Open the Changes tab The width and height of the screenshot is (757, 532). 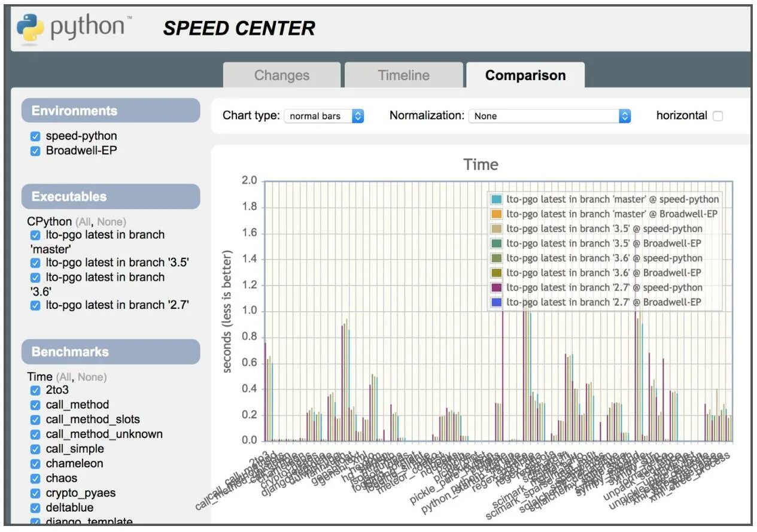point(282,75)
